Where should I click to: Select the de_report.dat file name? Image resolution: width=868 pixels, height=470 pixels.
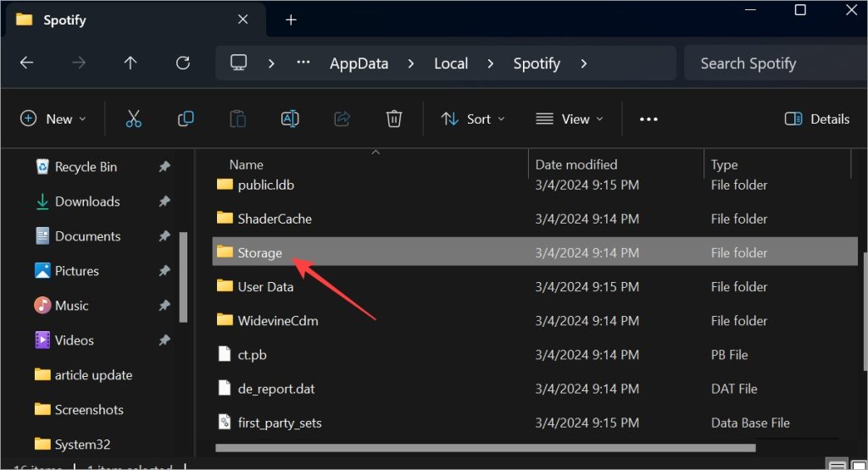(x=276, y=389)
